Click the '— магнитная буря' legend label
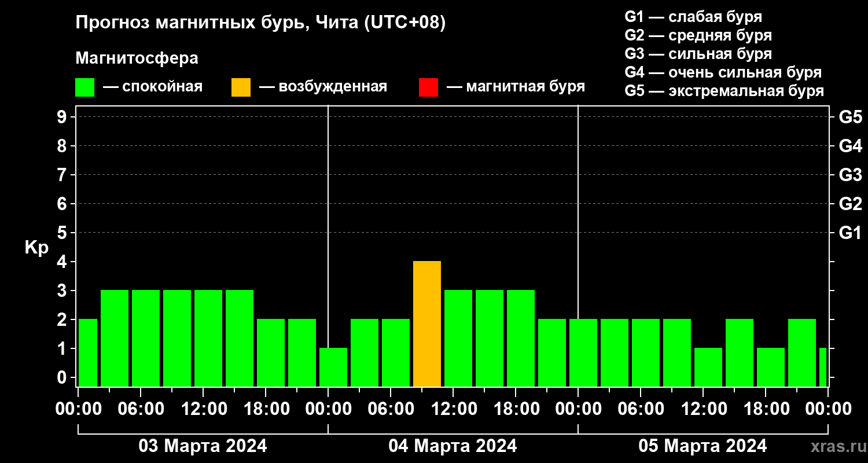 [x=516, y=87]
